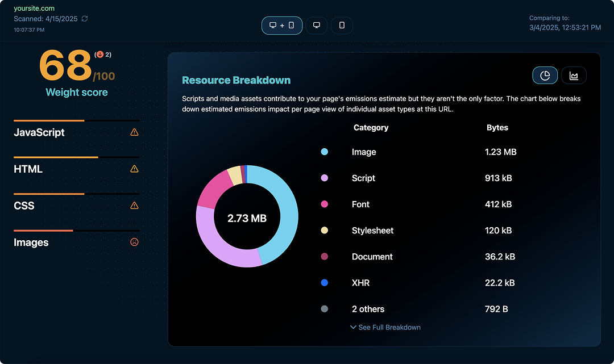Click the JavaScript warning triangle icon

coord(134,132)
